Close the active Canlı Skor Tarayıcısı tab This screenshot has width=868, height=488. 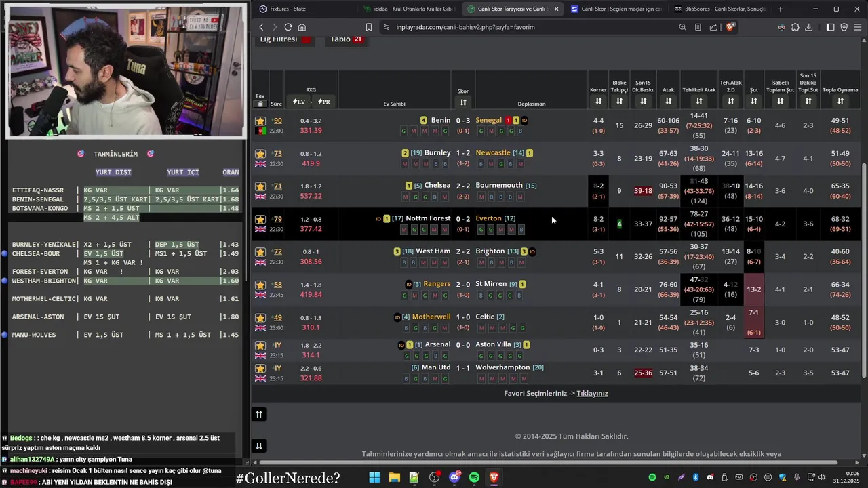coord(557,9)
